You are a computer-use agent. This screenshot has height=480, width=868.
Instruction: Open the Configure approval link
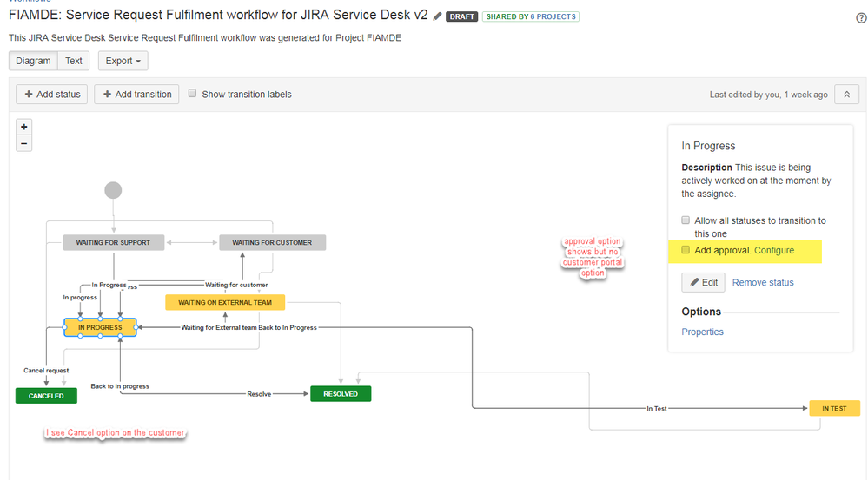[x=774, y=251]
